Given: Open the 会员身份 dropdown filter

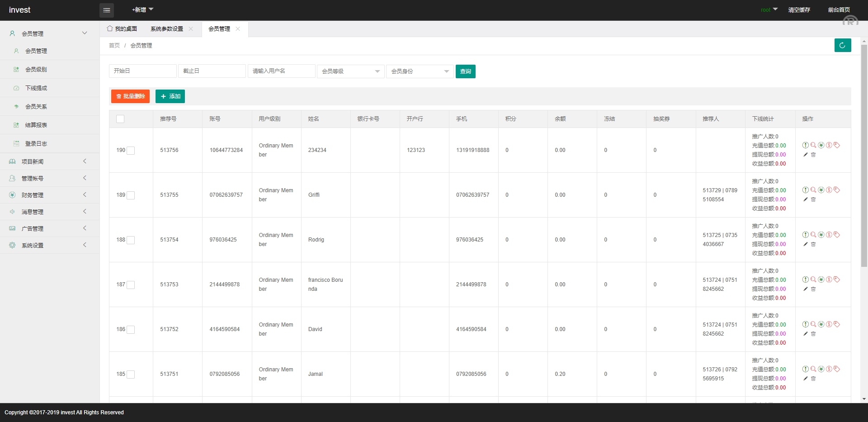Looking at the screenshot, I should pyautogui.click(x=420, y=71).
